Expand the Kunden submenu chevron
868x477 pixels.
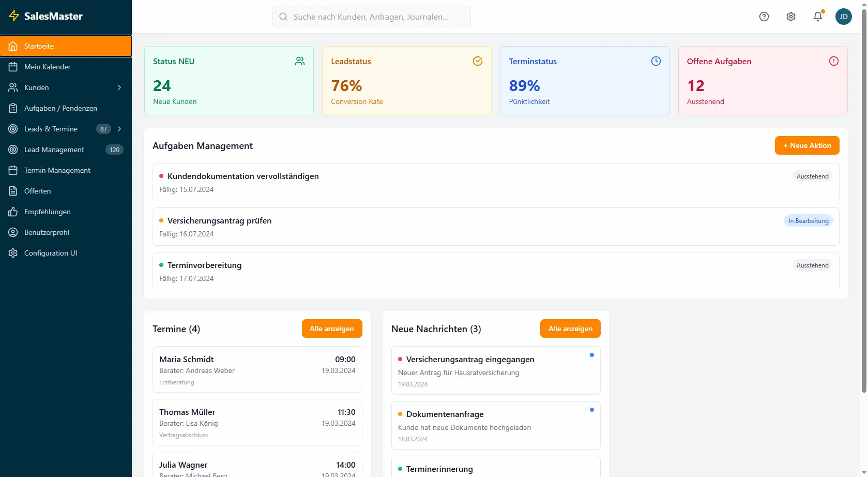(x=119, y=87)
